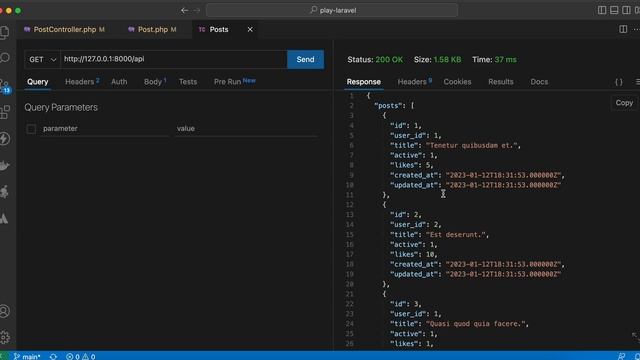
Task: Open the Docs tab
Action: coord(539,82)
